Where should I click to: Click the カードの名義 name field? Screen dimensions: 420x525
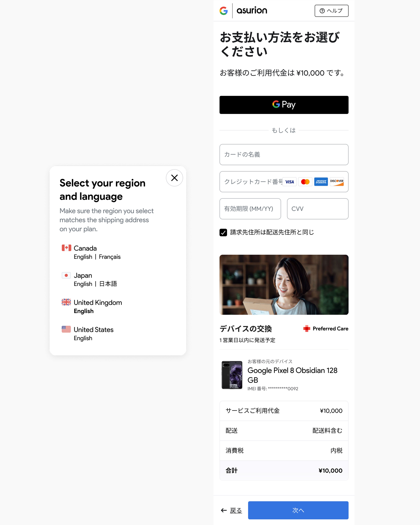tap(284, 154)
